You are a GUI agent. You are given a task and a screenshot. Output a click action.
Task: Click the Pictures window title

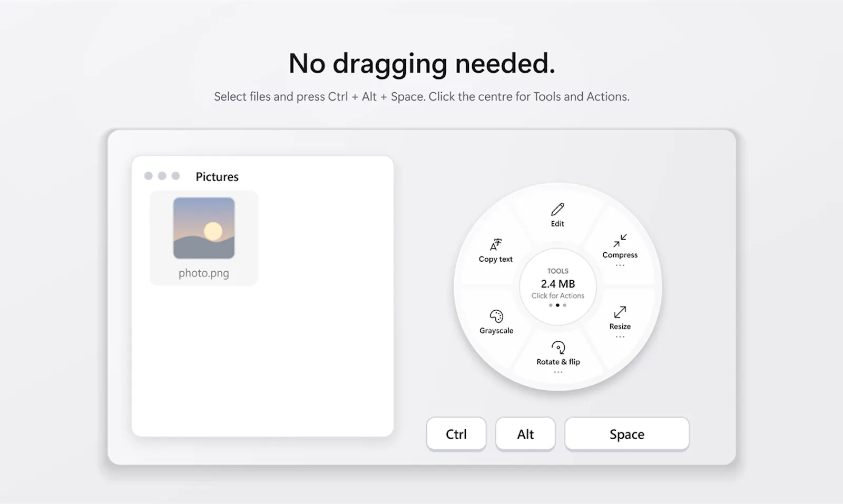(x=217, y=177)
